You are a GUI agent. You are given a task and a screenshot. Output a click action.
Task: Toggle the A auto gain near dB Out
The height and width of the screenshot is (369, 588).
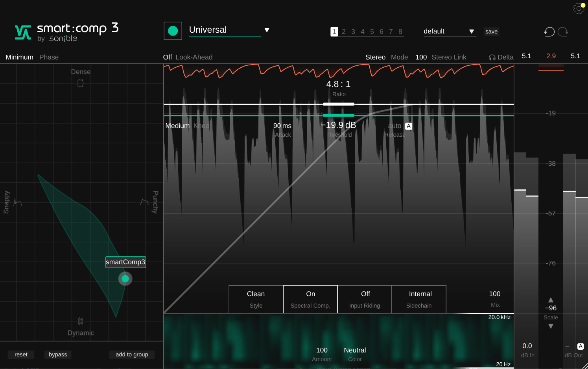(581, 346)
